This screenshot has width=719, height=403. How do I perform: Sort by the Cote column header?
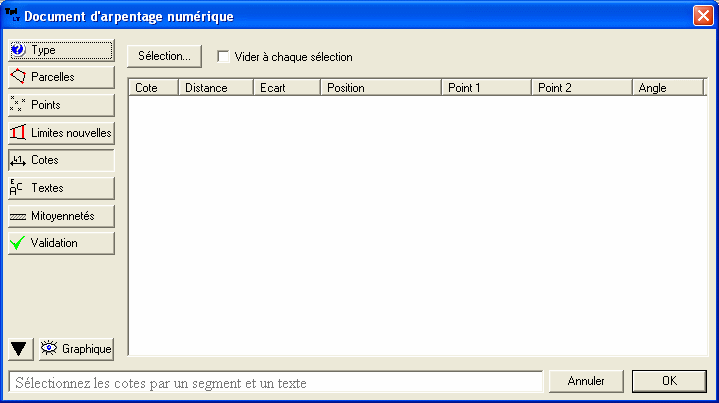pos(153,88)
